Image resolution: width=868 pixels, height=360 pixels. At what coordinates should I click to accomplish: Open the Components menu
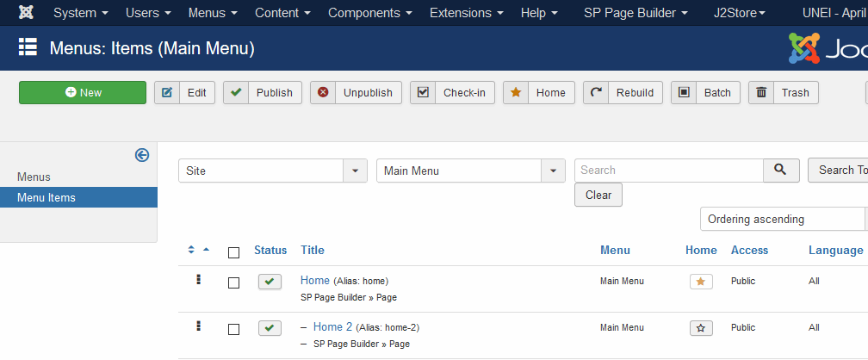coord(369,13)
